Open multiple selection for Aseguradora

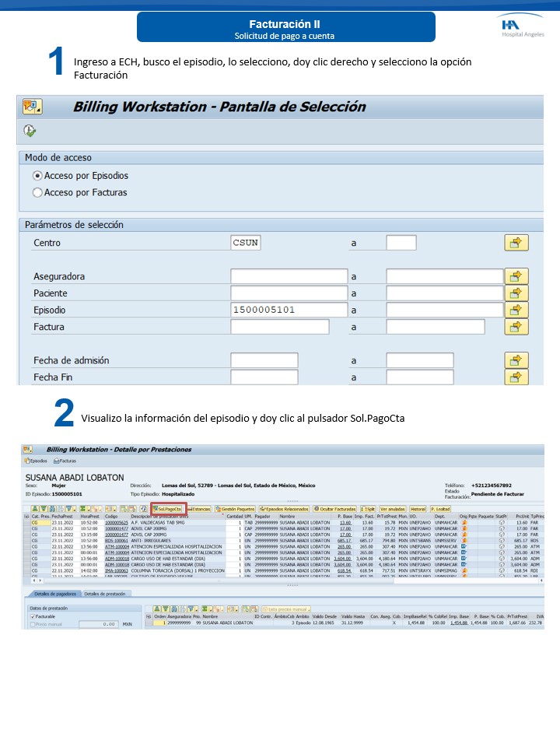516,276
